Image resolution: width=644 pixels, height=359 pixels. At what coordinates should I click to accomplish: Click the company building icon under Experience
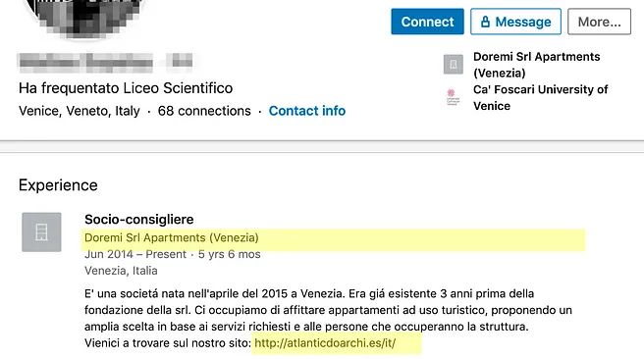tap(41, 232)
